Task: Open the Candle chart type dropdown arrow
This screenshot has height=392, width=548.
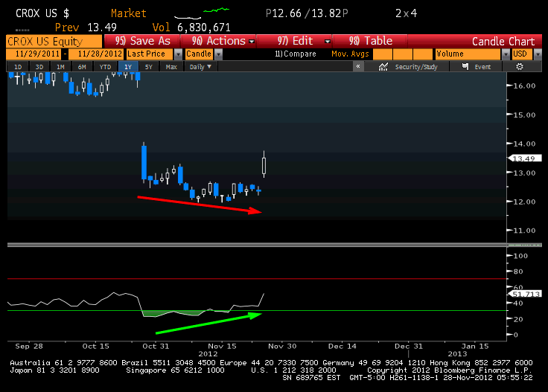Action: 218,54
